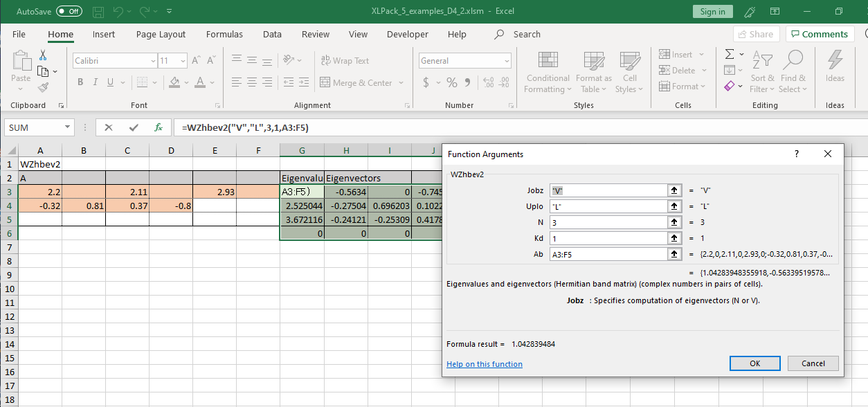Open the Name Box dropdown
Image resolution: width=868 pixels, height=407 pixels.
click(68, 128)
